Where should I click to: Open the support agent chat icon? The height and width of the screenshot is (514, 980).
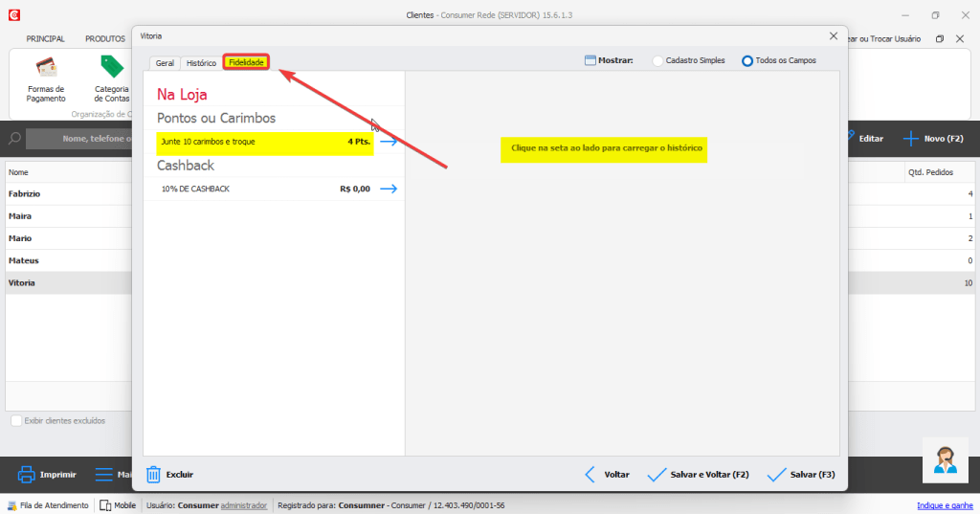946,461
